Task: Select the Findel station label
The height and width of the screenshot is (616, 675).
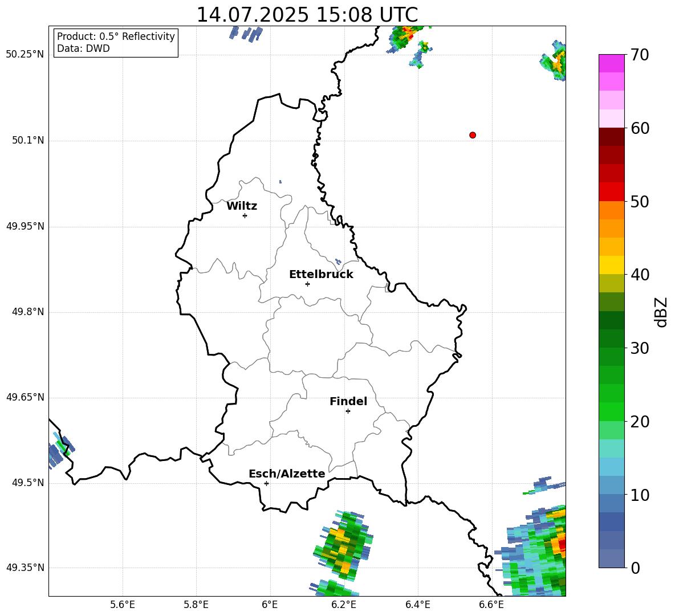Action: tap(348, 401)
